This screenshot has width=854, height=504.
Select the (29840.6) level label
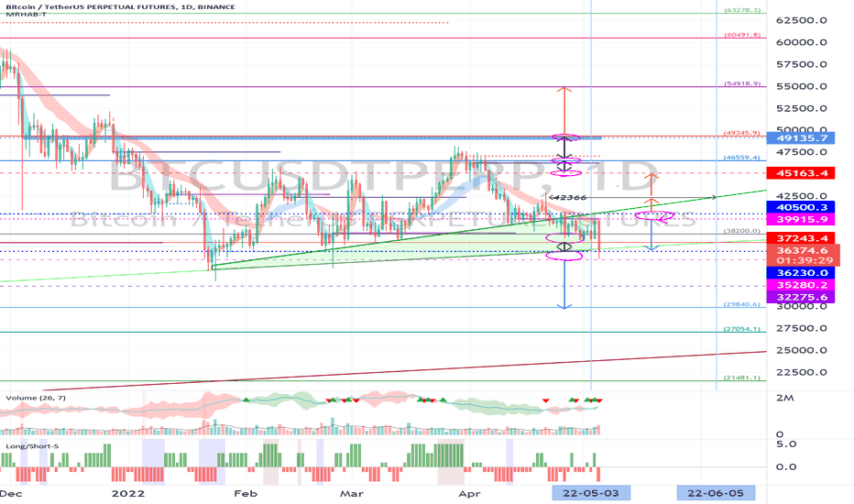(742, 304)
